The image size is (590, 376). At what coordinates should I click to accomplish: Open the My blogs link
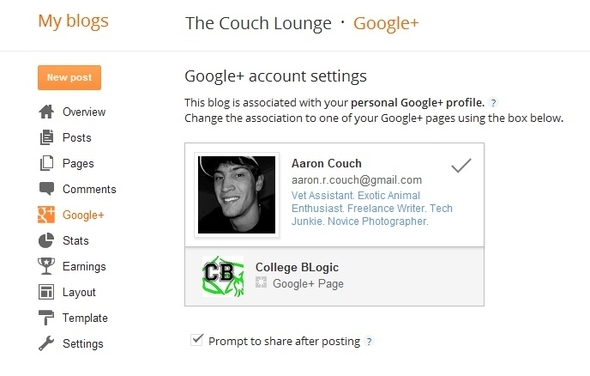[x=73, y=21]
